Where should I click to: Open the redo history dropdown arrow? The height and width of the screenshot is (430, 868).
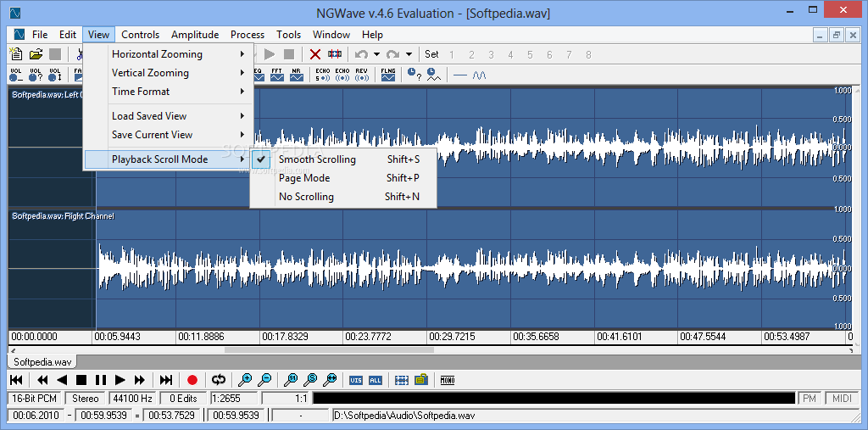pyautogui.click(x=409, y=54)
